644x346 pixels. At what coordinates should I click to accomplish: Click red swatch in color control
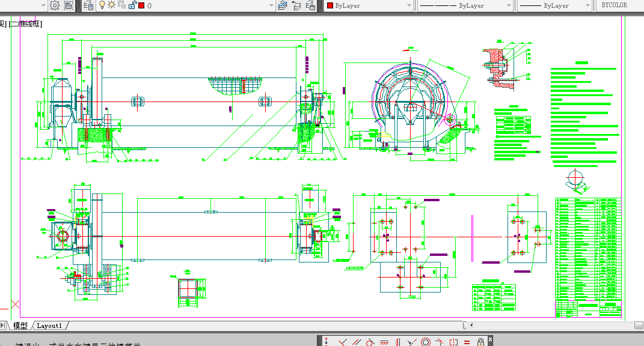pos(330,5)
